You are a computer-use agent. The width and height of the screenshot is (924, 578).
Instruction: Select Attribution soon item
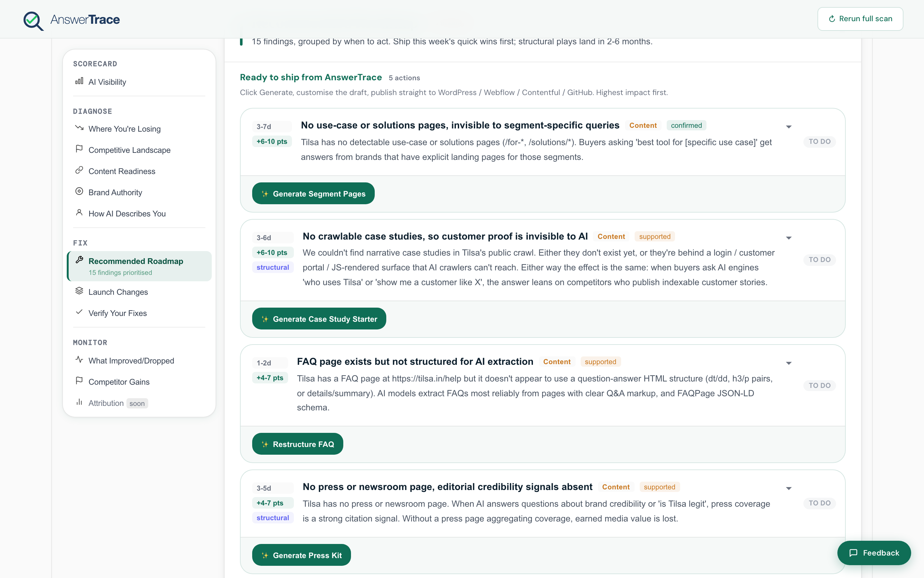tap(139, 403)
